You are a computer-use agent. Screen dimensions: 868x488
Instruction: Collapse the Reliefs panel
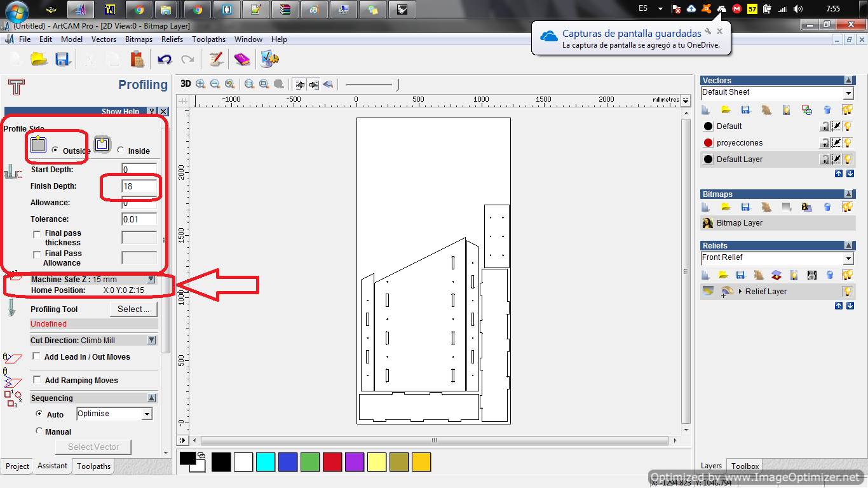(x=848, y=246)
